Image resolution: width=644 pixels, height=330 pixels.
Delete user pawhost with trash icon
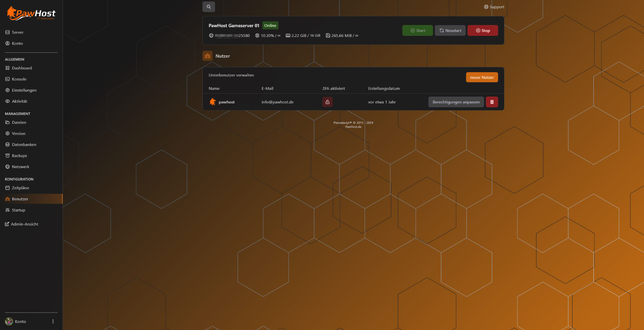(492, 102)
